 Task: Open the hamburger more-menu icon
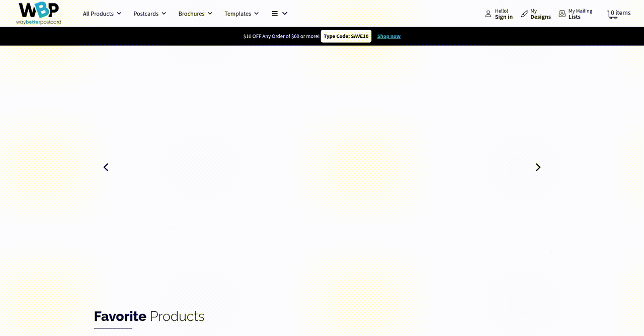pyautogui.click(x=275, y=14)
